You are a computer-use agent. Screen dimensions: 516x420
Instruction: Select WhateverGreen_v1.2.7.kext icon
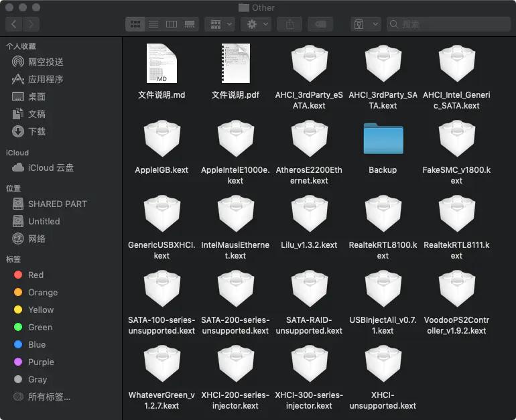[x=162, y=364]
